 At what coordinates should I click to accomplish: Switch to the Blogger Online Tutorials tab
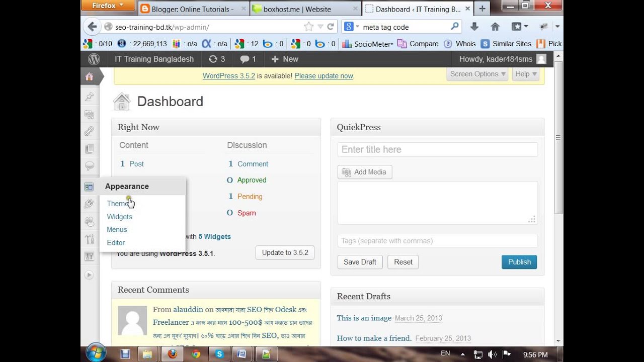pos(193,9)
